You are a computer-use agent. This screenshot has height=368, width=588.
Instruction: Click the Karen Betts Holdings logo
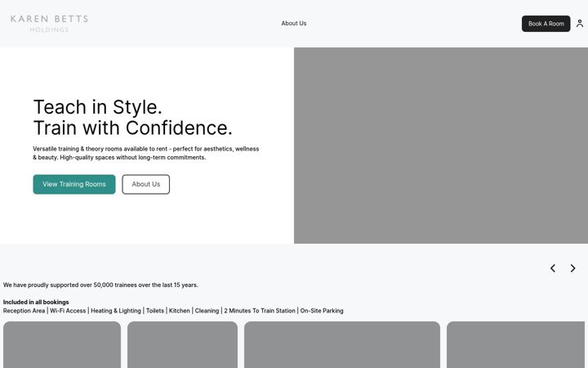click(49, 24)
